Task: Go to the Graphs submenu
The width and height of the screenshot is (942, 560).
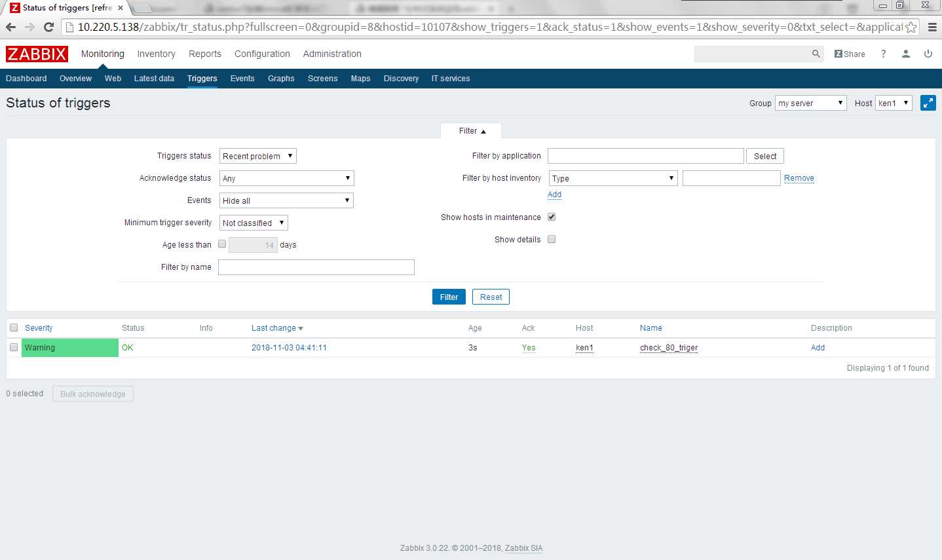Action: point(281,79)
